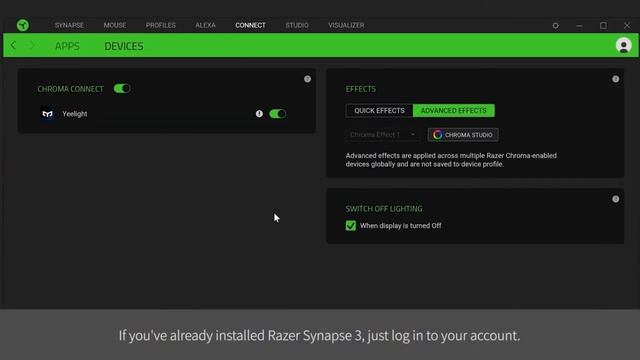
Task: Open the user account avatar
Action: (x=623, y=45)
